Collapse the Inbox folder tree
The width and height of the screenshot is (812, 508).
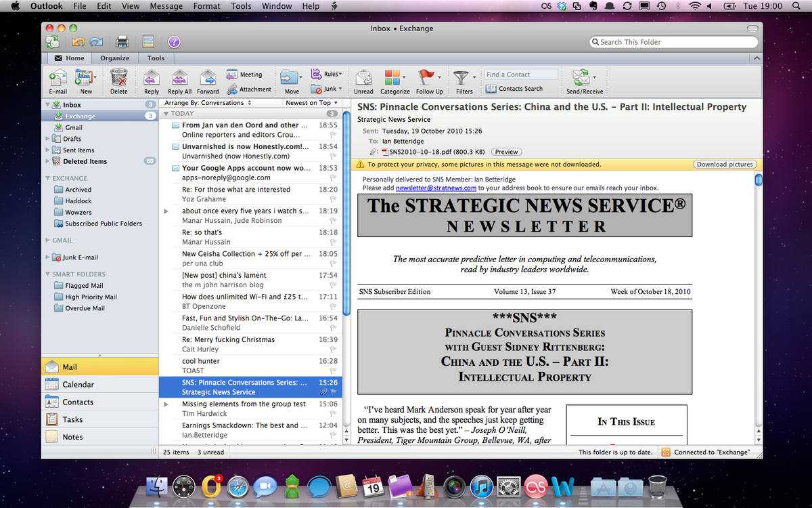point(47,105)
